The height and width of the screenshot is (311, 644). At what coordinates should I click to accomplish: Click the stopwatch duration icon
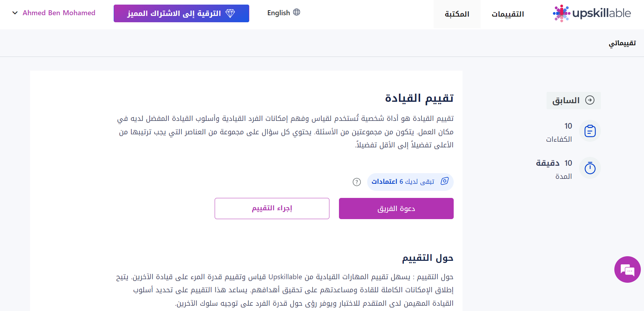pyautogui.click(x=590, y=168)
